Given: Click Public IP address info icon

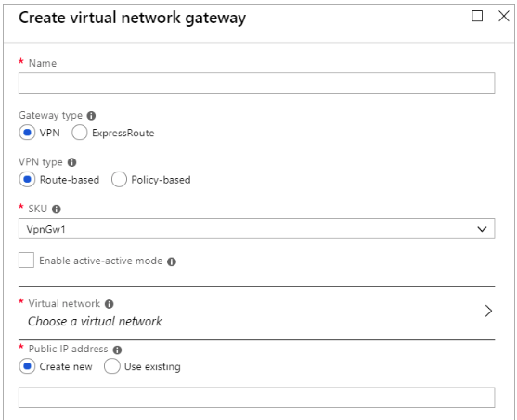Looking at the screenshot, I should click(117, 350).
